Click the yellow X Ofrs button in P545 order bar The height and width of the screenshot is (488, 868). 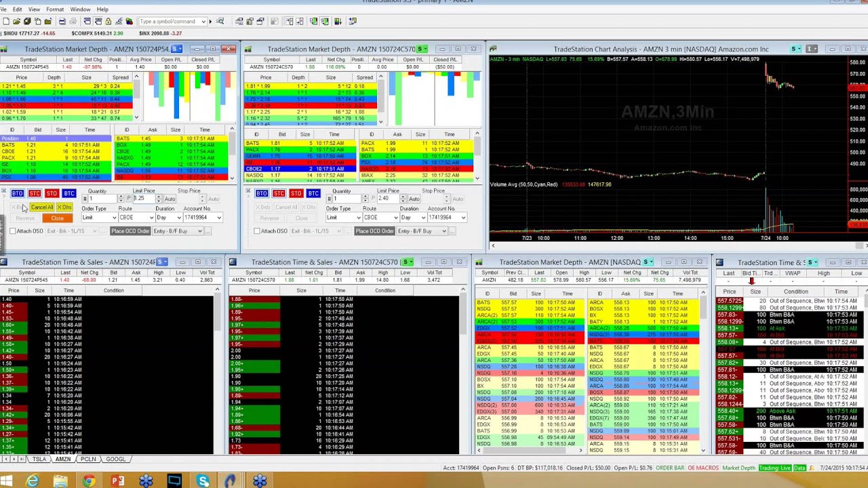[x=64, y=207]
